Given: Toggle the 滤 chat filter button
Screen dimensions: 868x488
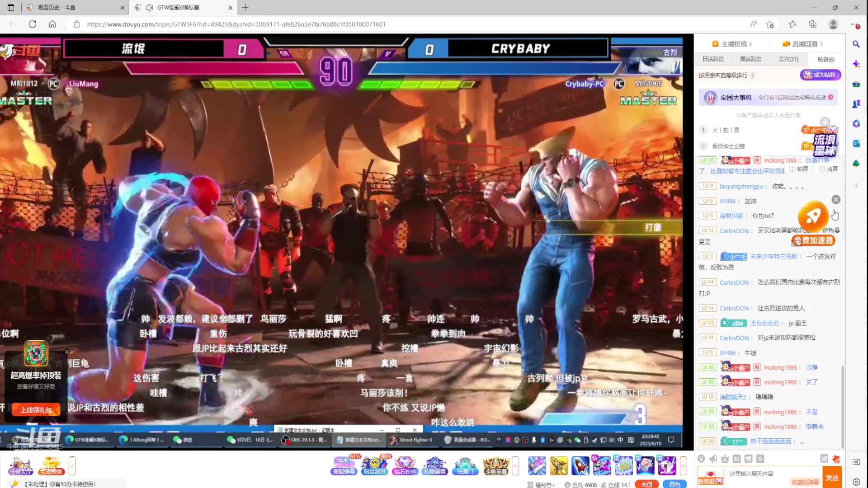Looking at the screenshot, I should coord(824,459).
